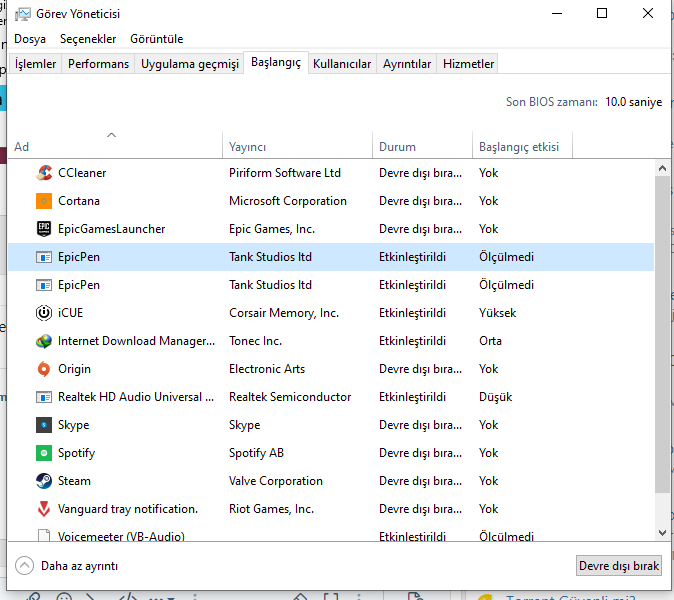
Task: Select the Steam entry name
Action: 74,481
